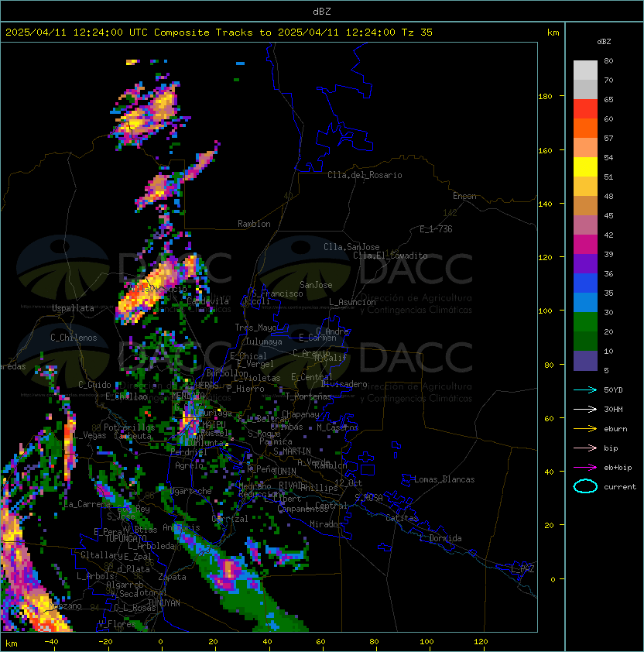Click the Clla.SanJose place label
This screenshot has height=652, width=644.
coord(351,247)
